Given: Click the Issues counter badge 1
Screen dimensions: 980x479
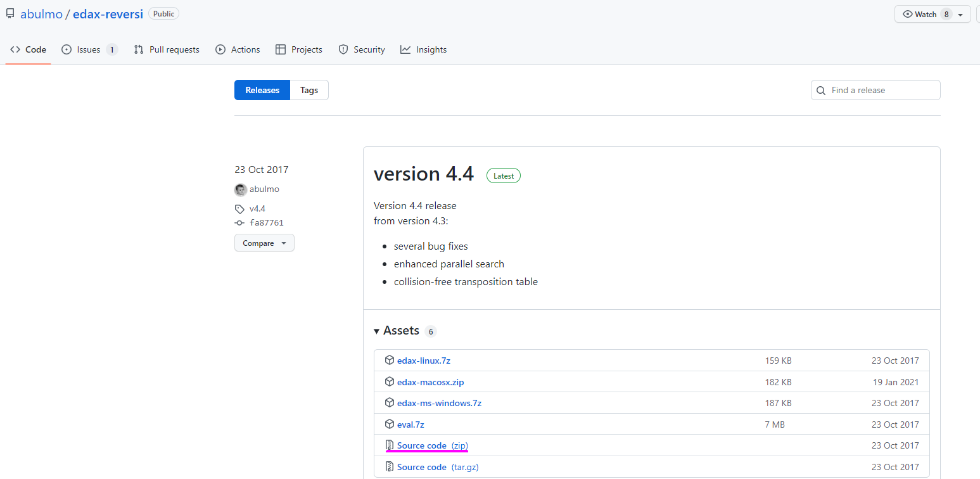Looking at the screenshot, I should point(112,49).
